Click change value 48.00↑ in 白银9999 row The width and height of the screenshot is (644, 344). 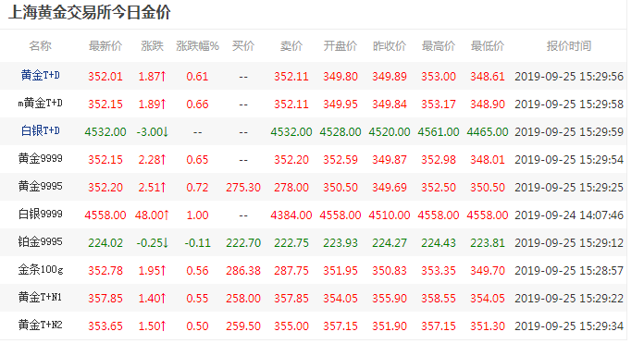coord(153,215)
